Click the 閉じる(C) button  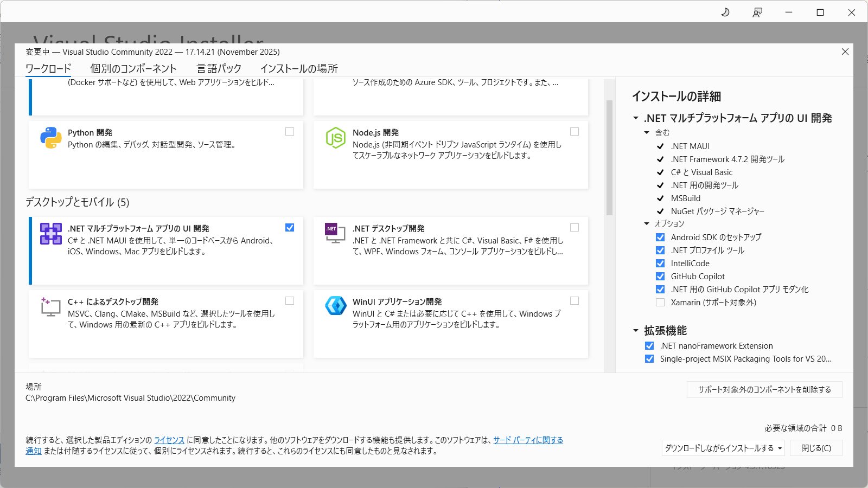point(816,448)
